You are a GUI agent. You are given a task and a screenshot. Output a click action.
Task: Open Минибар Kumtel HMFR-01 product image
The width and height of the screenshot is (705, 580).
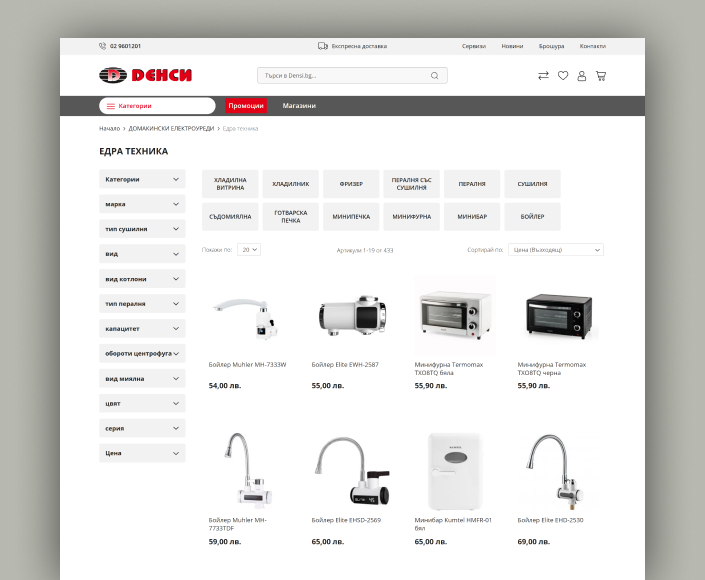[x=455, y=471]
